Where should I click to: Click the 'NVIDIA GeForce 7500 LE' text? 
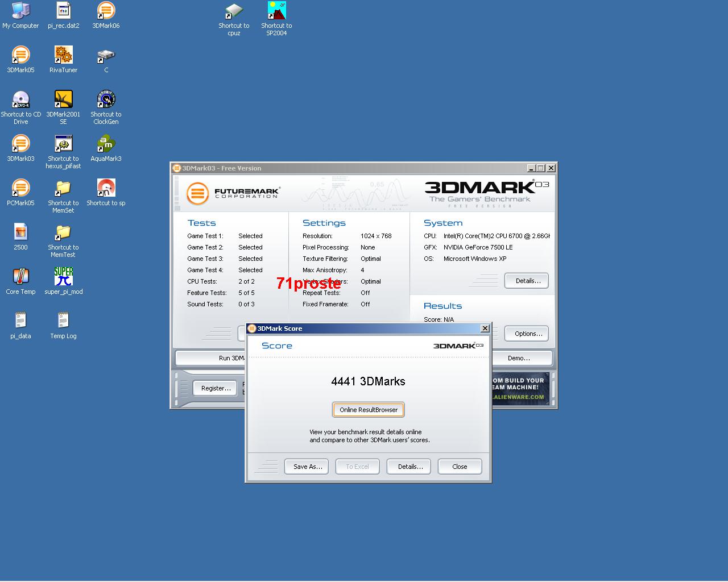(x=478, y=247)
